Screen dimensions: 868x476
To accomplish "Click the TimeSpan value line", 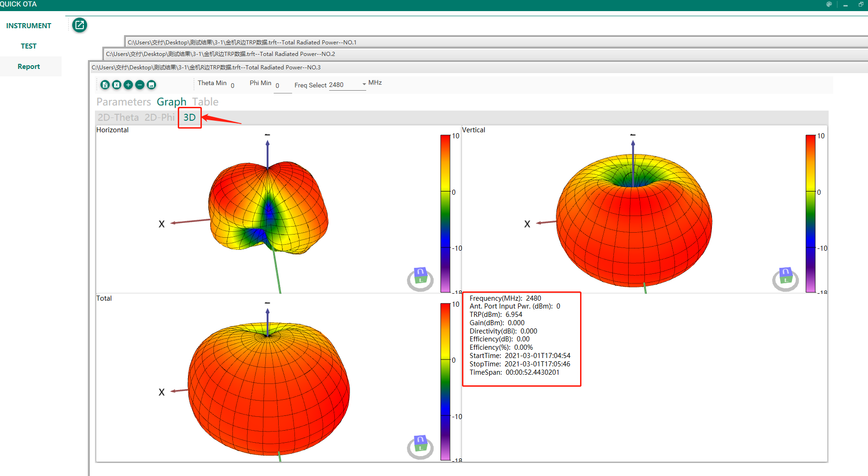I will (x=514, y=372).
